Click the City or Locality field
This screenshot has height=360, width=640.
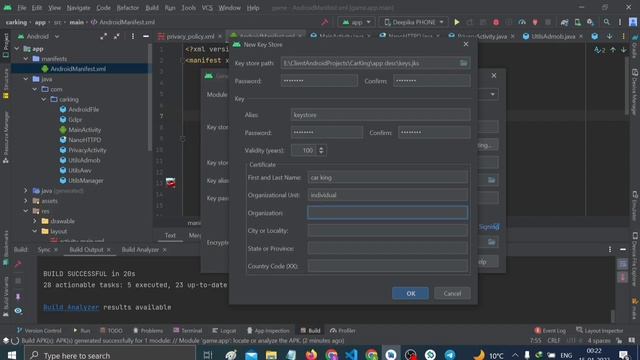click(x=387, y=231)
